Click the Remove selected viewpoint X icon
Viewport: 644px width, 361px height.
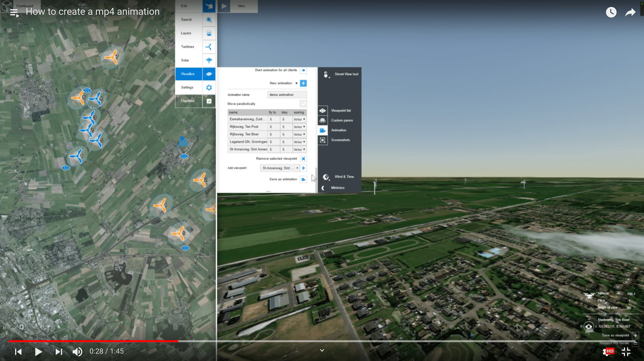(x=303, y=159)
